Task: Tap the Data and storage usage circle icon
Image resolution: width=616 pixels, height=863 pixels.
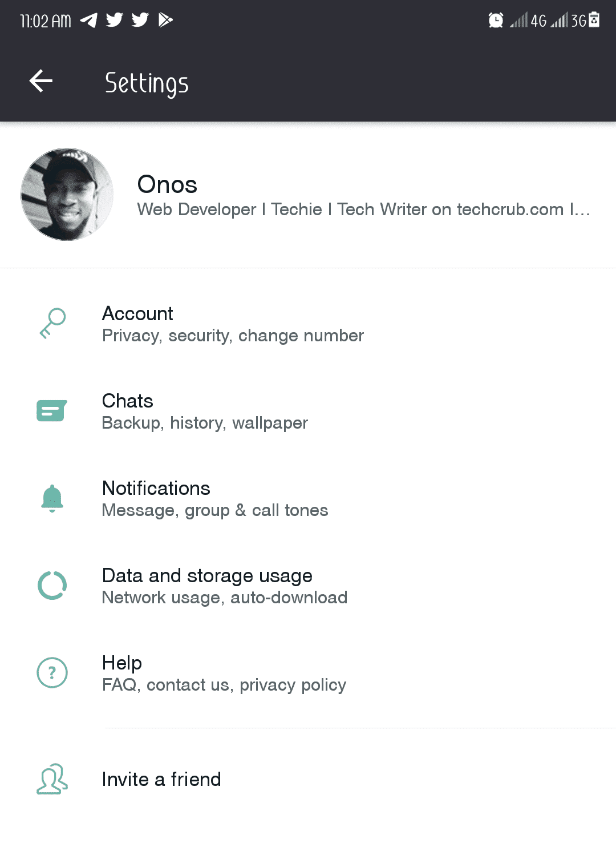Action: click(52, 586)
